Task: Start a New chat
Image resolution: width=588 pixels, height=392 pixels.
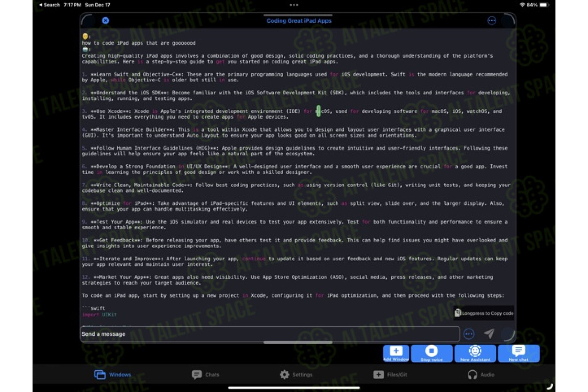Action: coord(519,353)
